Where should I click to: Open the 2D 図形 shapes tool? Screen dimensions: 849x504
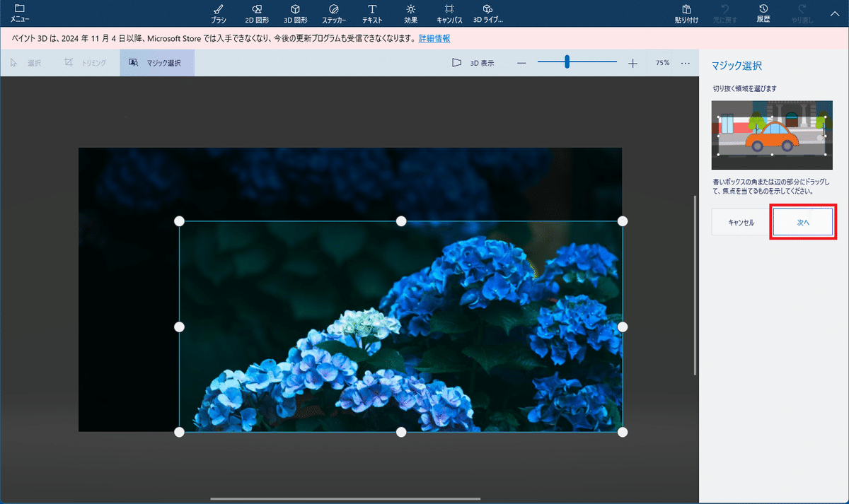coord(257,13)
